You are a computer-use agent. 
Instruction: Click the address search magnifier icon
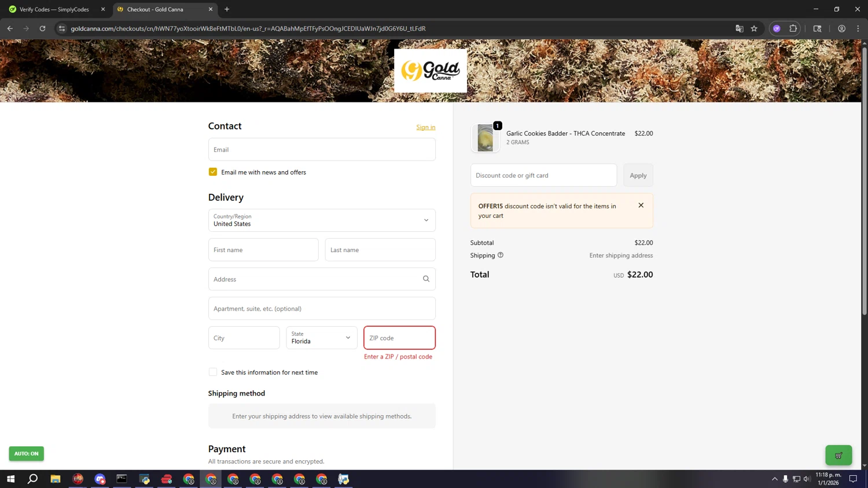[426, 279]
